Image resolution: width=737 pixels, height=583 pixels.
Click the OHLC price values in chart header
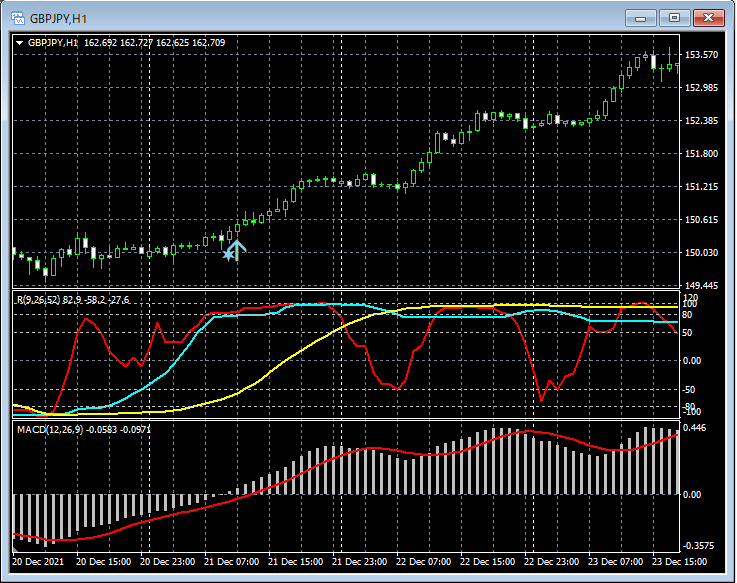pos(155,43)
